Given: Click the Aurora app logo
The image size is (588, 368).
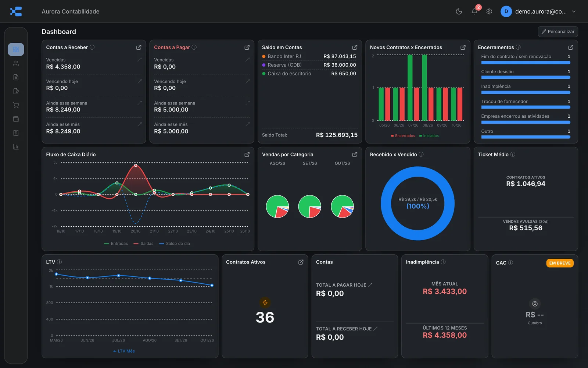Looking at the screenshot, I should [x=16, y=11].
